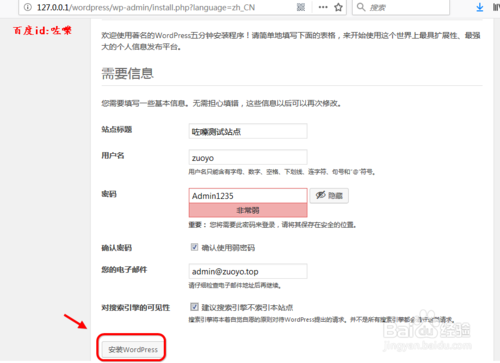Hide the password using the hide button

tap(329, 196)
